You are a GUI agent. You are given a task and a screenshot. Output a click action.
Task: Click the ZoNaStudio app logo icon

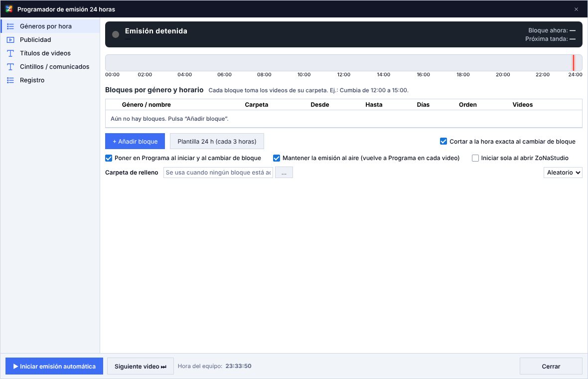tap(8, 9)
